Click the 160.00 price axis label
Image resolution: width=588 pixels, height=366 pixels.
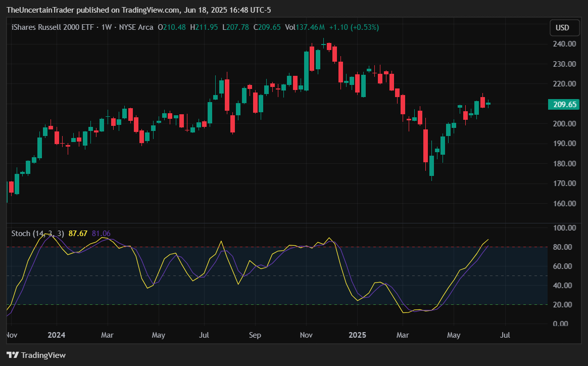[x=564, y=204]
